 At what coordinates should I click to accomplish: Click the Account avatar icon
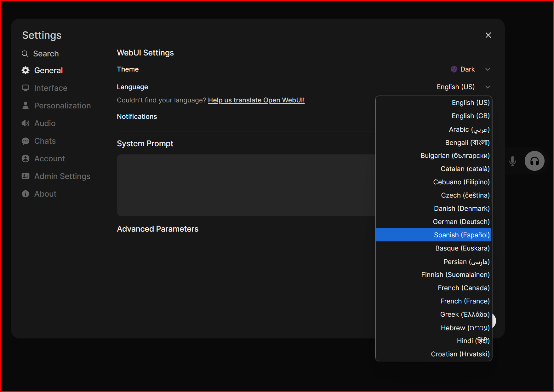click(26, 159)
